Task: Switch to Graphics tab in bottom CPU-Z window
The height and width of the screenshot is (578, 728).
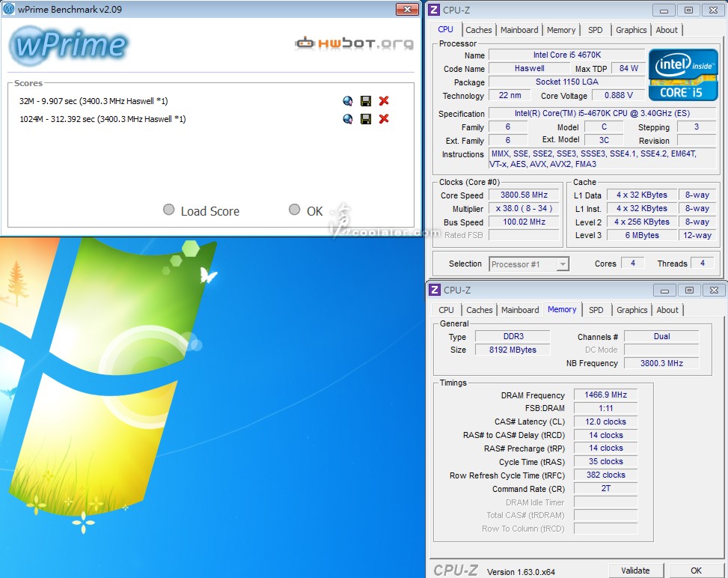Action: (x=632, y=310)
